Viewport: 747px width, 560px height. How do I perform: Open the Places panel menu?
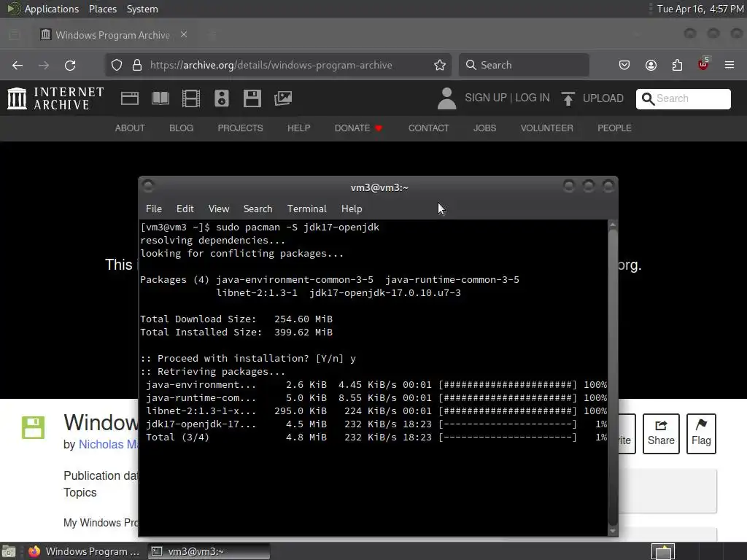pyautogui.click(x=103, y=9)
